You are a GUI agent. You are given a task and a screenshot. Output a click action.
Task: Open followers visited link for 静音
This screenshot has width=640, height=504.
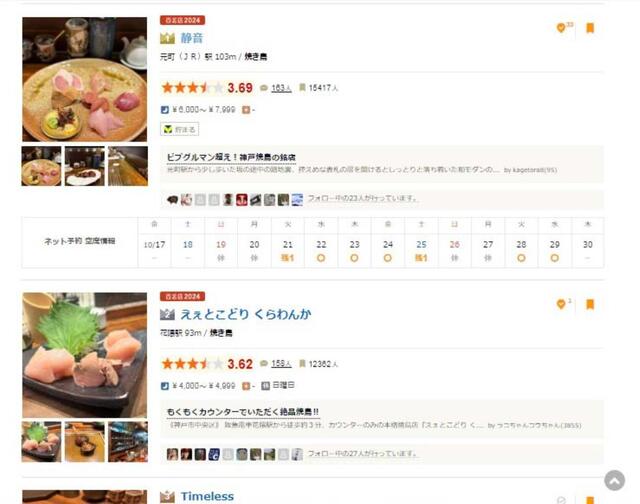tap(363, 198)
